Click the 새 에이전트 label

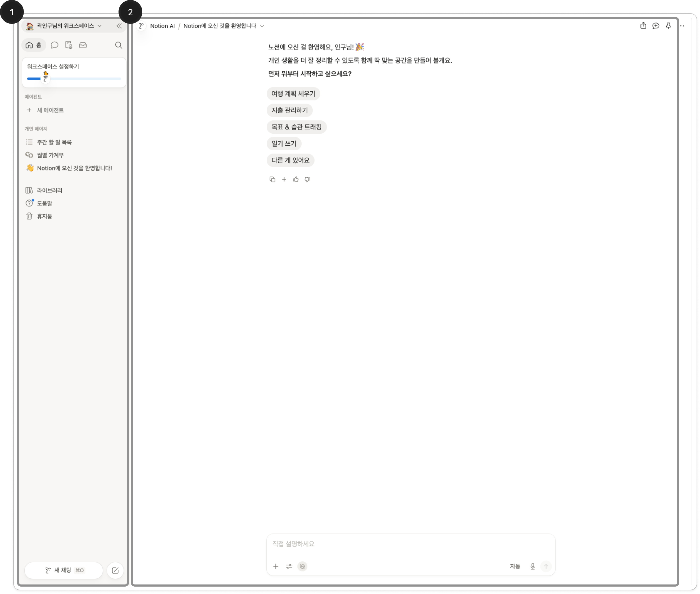50,110
